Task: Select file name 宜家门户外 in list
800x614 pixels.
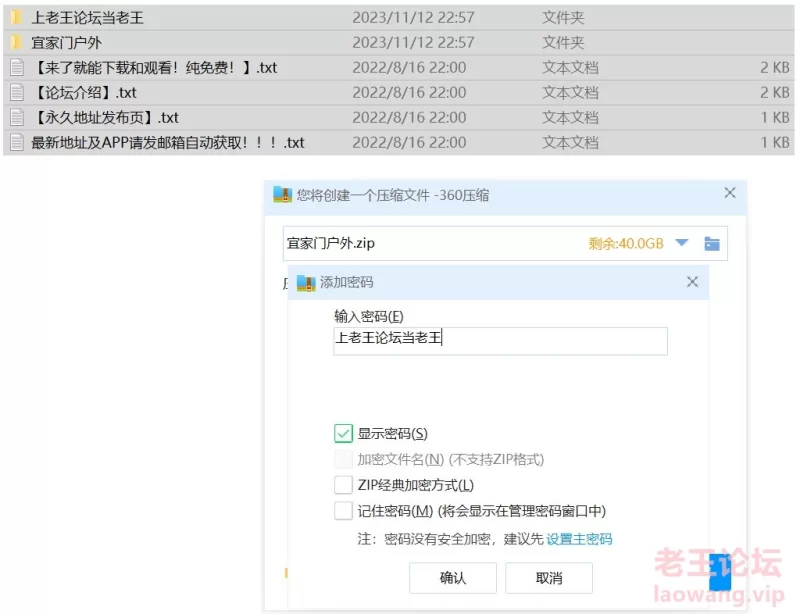Action: (66, 42)
